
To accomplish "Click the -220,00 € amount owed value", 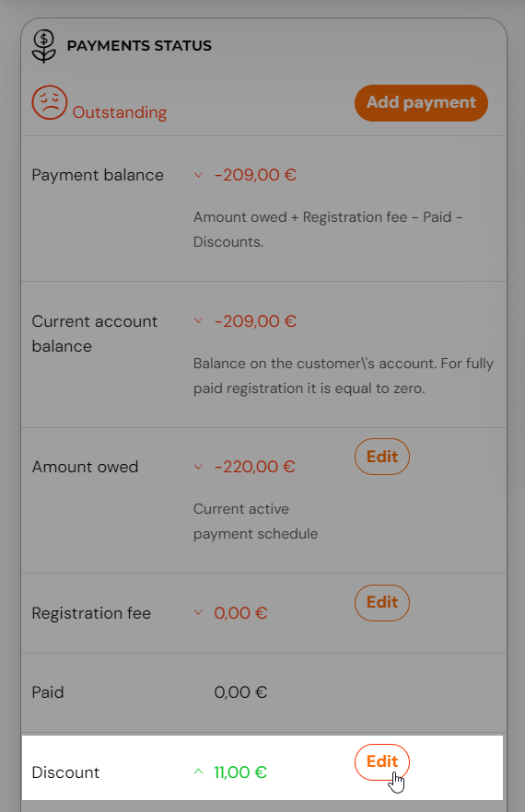I will click(254, 467).
